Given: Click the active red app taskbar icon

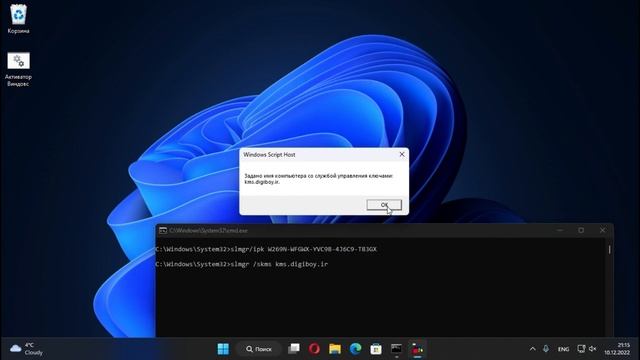Looking at the screenshot, I should tap(417, 349).
